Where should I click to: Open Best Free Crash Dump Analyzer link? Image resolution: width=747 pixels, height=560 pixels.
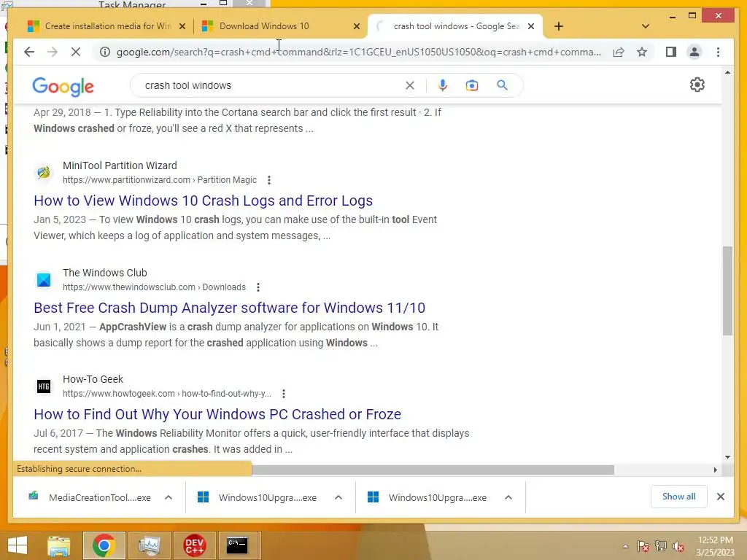[x=229, y=308]
